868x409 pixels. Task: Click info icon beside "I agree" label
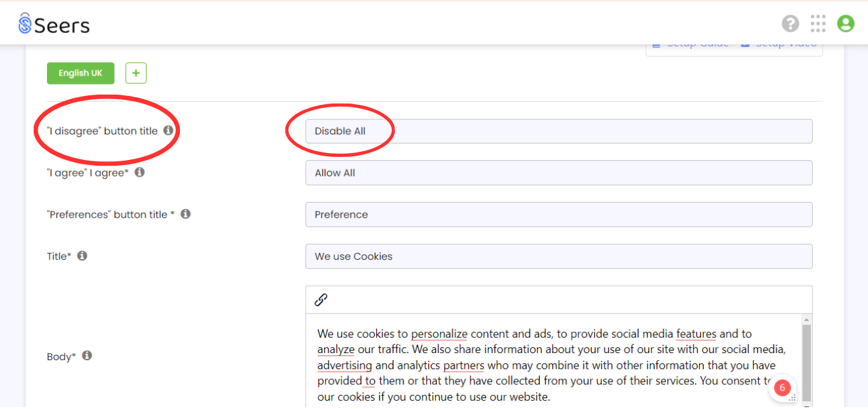(x=140, y=172)
